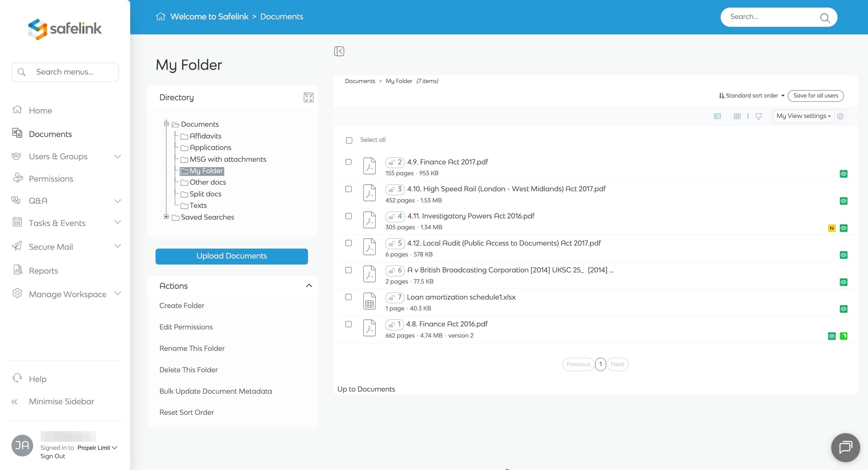Open My View settings dropdown

coord(803,116)
